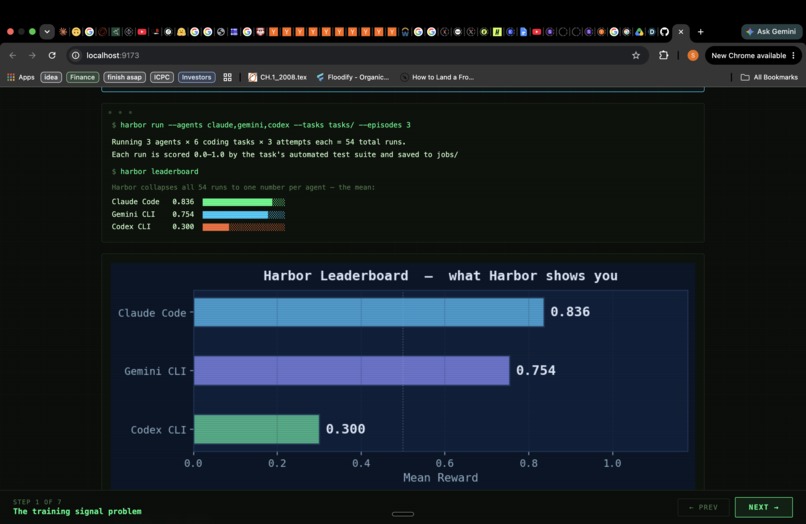Switch to the lime green 'H' icon tab
This screenshot has height=524, width=806.
(x=497, y=32)
